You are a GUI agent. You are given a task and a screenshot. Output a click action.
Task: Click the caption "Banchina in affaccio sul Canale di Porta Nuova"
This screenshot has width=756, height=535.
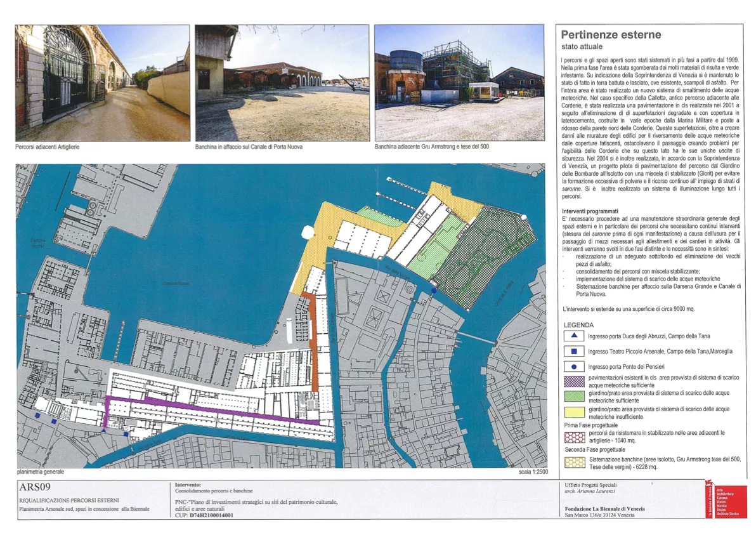tap(249, 147)
